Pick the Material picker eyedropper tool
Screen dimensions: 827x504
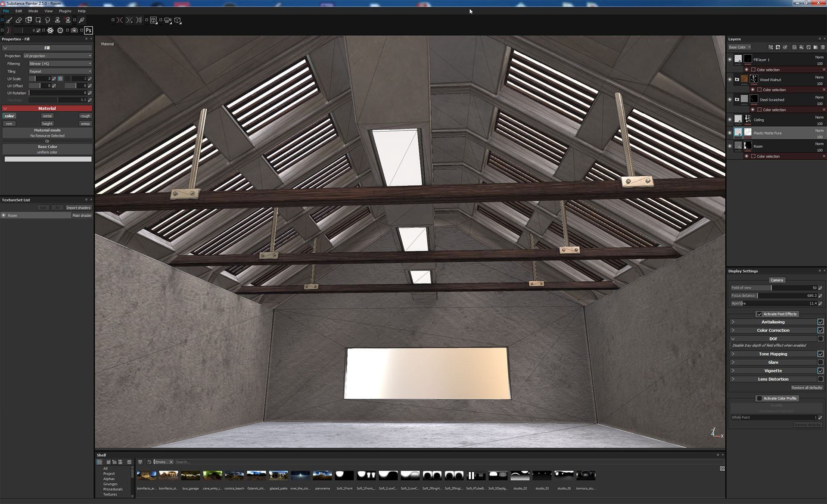[x=81, y=20]
